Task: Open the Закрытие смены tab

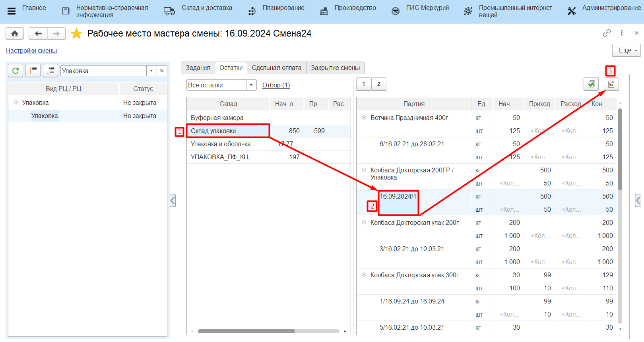Action: tap(335, 68)
